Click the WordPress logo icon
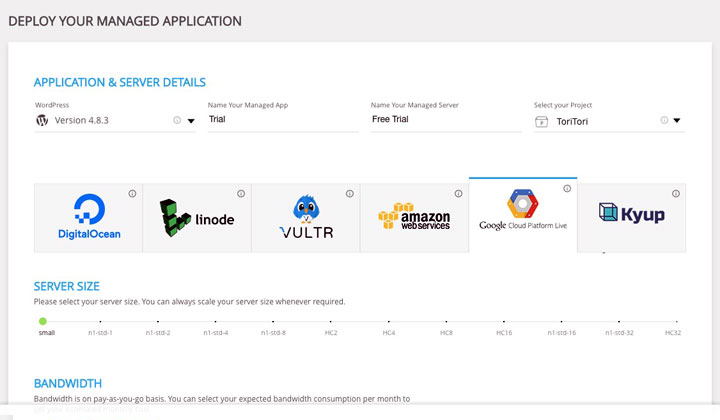Image resolution: width=720 pixels, height=420 pixels. click(42, 120)
